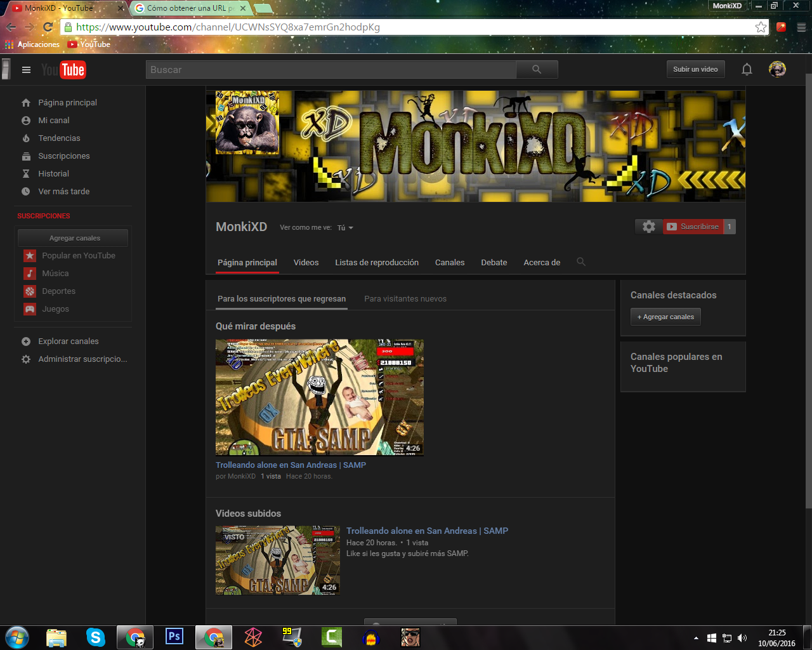Open the Debate tab
The image size is (812, 650).
tap(494, 262)
